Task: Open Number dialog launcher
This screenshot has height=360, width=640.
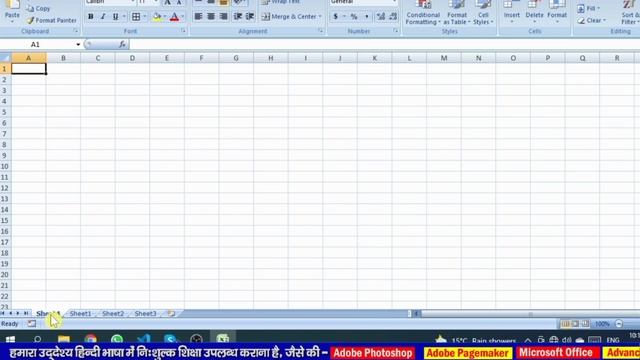Action: pos(396,31)
